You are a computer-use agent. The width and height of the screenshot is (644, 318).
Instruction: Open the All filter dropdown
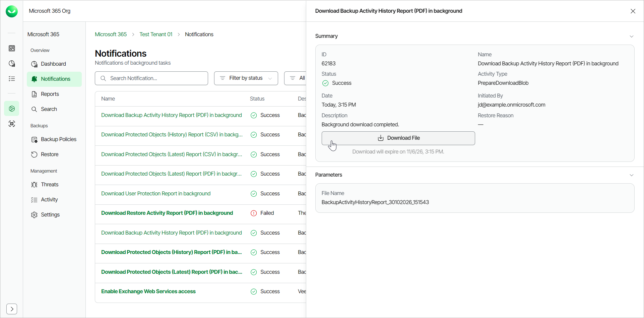click(x=296, y=78)
